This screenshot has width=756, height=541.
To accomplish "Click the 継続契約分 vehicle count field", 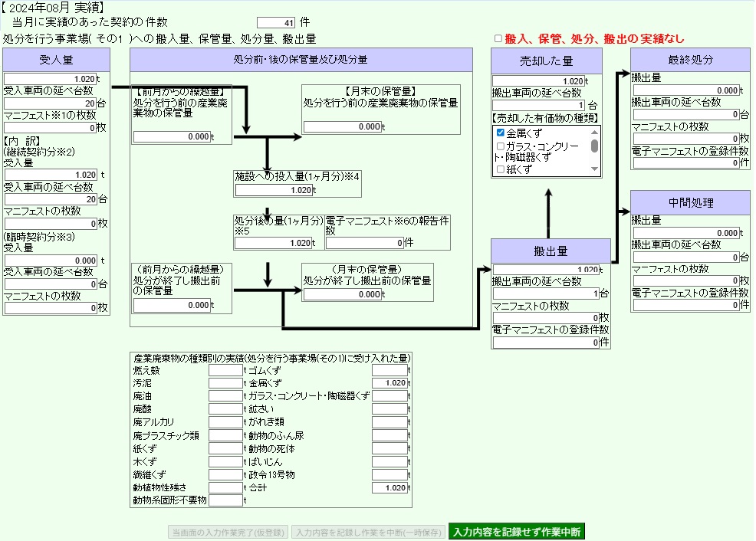I will pos(51,199).
